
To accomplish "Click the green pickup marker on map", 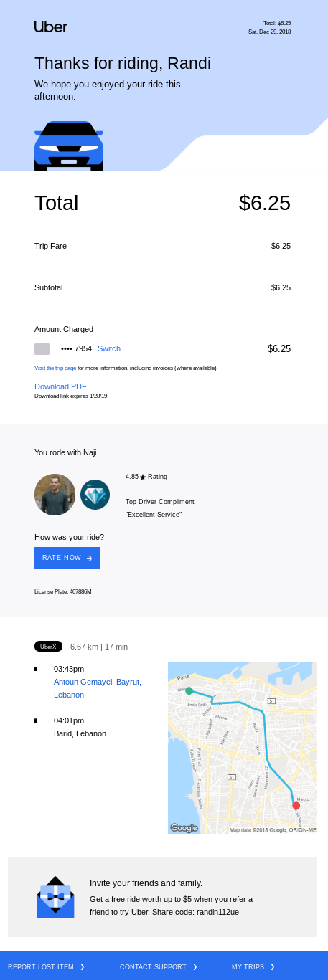I will click(x=189, y=691).
